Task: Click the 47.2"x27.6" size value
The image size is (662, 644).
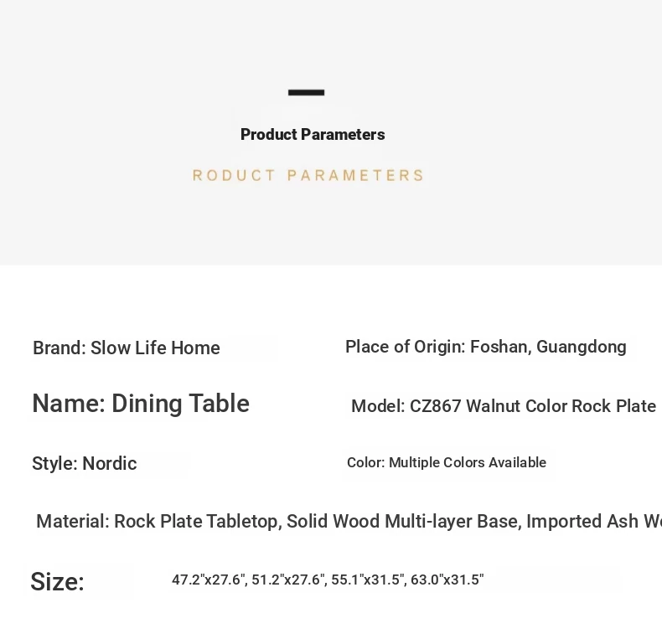Action: pos(208,580)
